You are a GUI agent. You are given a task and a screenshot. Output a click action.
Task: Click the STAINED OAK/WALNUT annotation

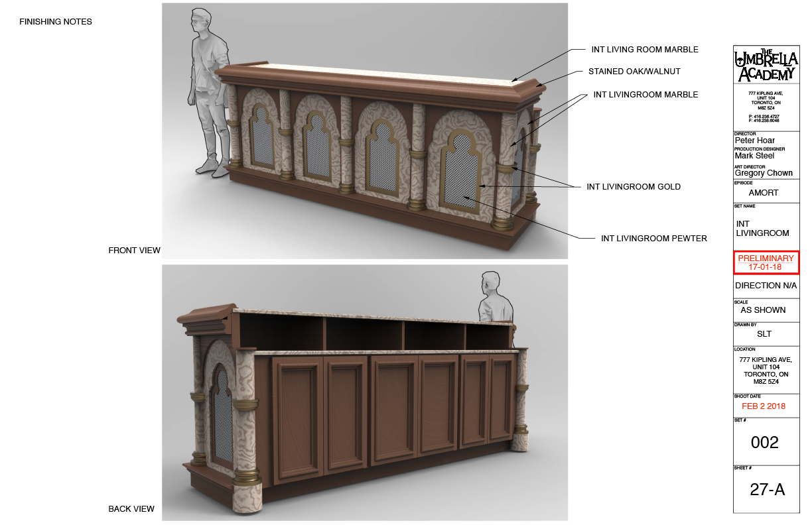pos(635,72)
